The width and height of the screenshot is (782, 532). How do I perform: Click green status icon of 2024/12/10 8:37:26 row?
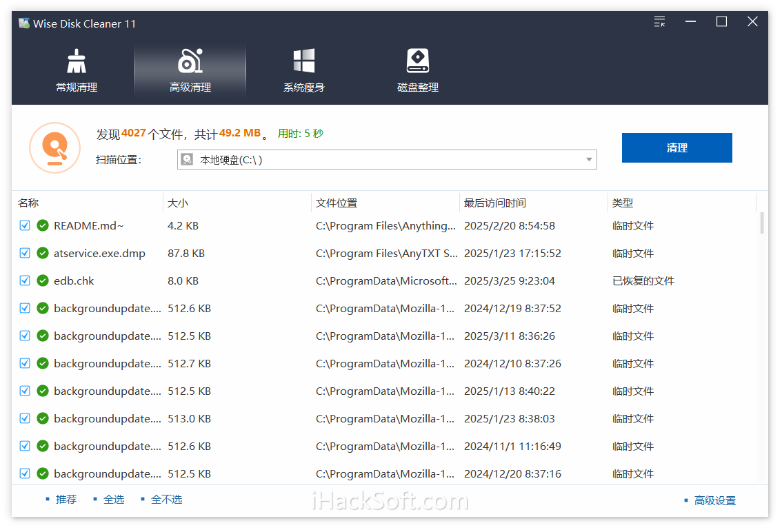43,363
